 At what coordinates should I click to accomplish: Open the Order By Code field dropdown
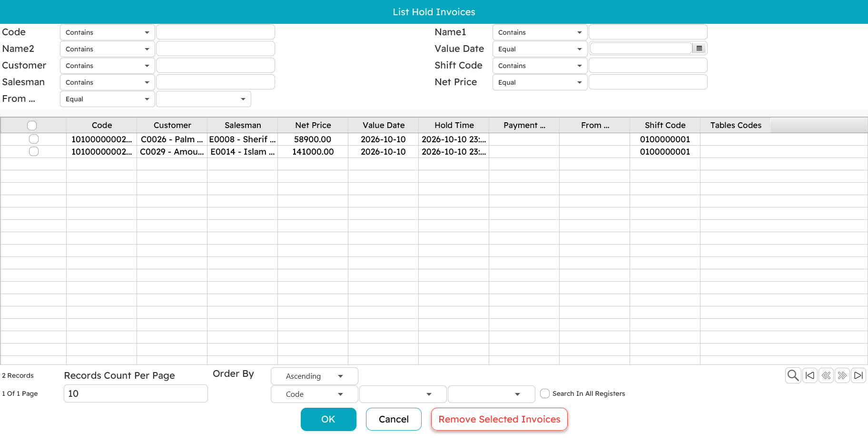click(315, 394)
